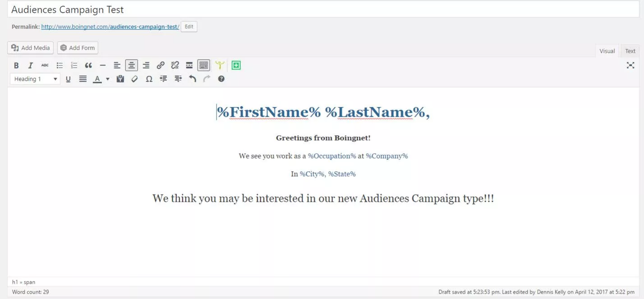The width and height of the screenshot is (644, 299).
Task: Toggle paste as text mode
Action: pos(120,79)
